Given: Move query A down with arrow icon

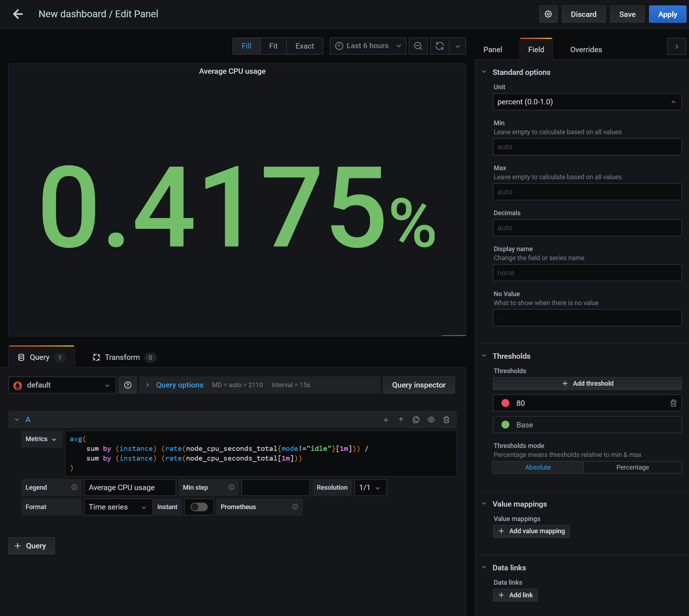Looking at the screenshot, I should coord(386,420).
